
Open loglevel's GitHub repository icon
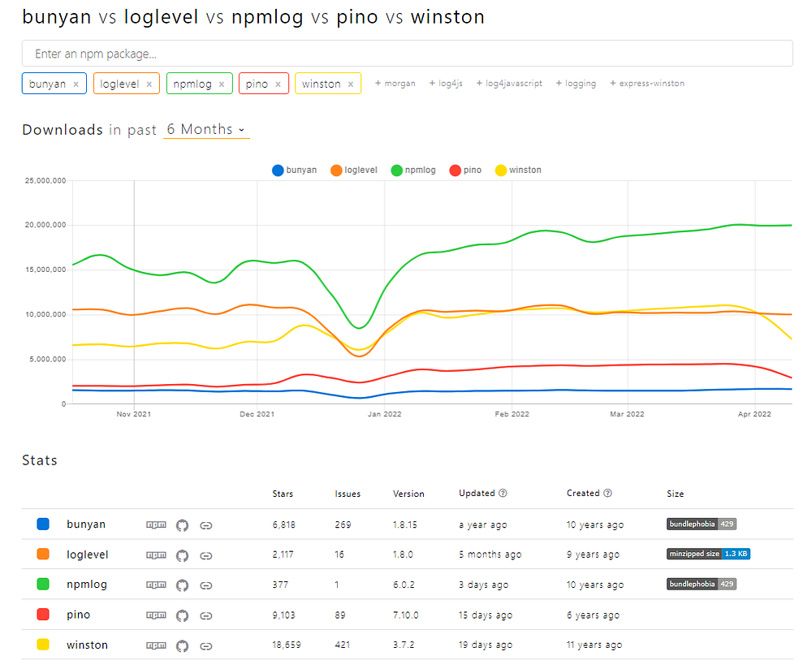(182, 555)
